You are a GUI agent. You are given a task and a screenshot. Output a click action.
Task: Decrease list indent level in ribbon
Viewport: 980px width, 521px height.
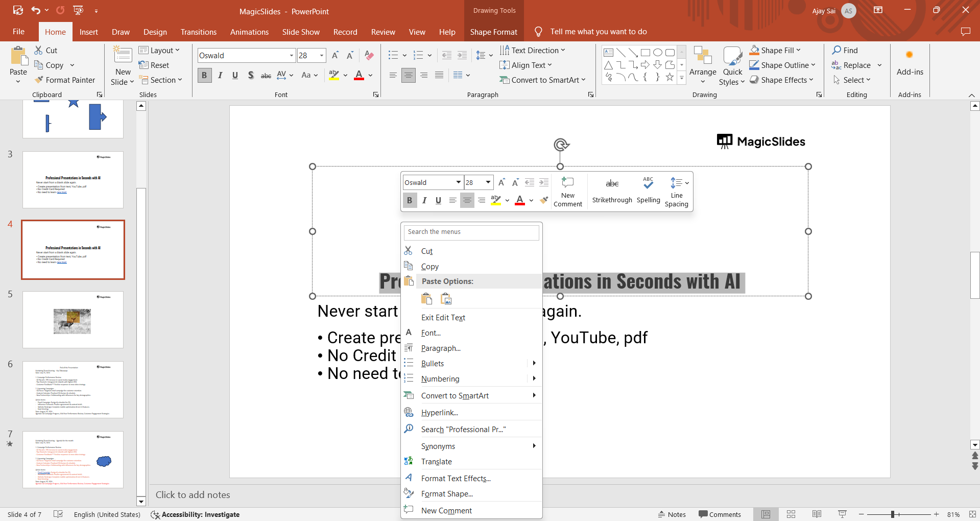[447, 56]
